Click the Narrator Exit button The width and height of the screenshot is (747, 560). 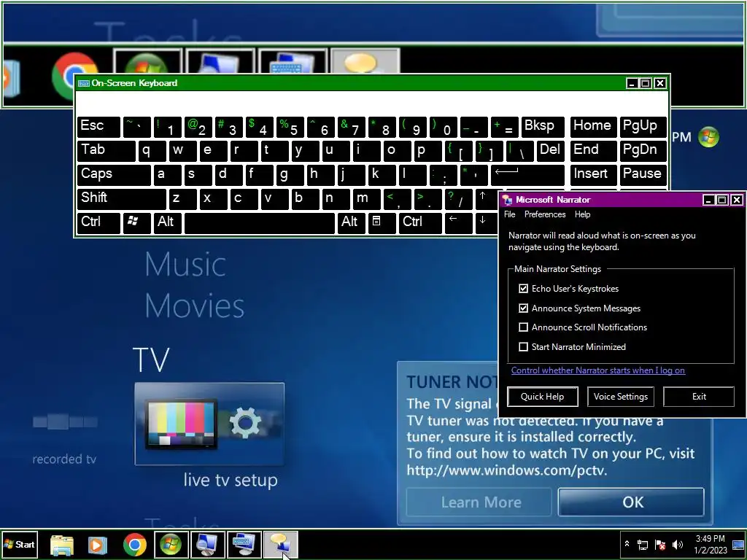pos(699,397)
